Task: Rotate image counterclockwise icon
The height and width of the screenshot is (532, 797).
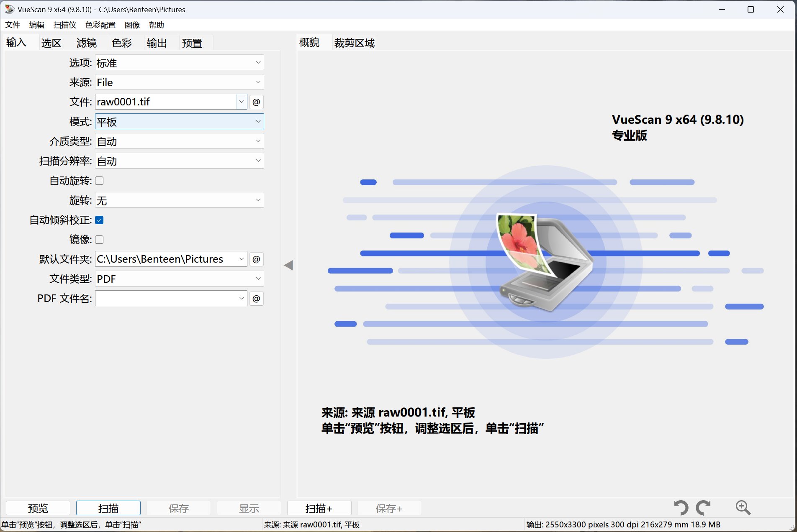Action: coord(681,508)
